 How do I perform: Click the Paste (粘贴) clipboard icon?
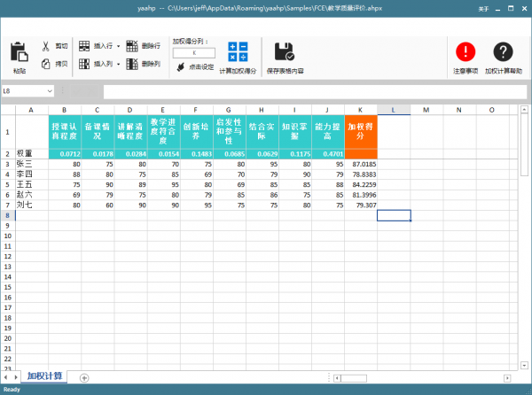[19, 52]
